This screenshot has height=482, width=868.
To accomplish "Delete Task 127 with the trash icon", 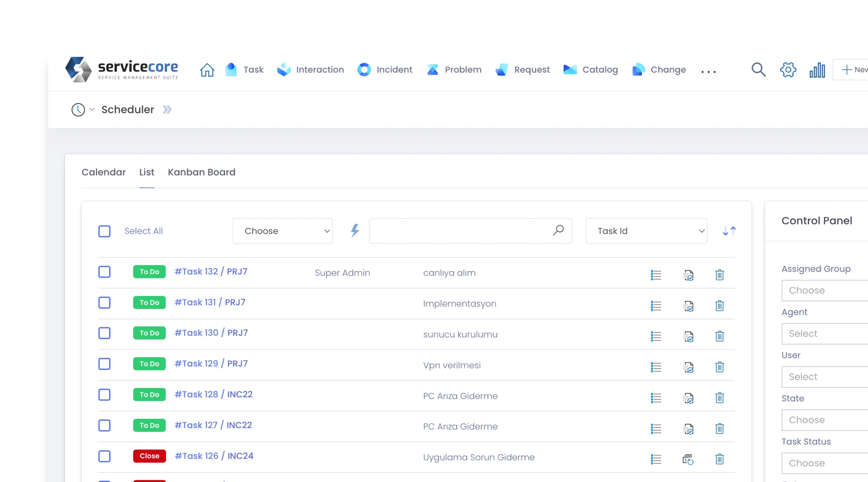I will click(x=719, y=428).
